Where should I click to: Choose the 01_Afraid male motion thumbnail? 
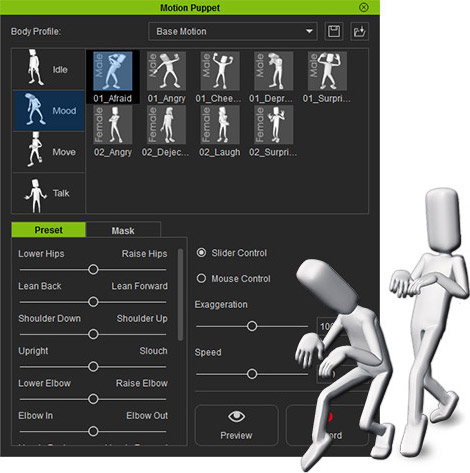113,71
